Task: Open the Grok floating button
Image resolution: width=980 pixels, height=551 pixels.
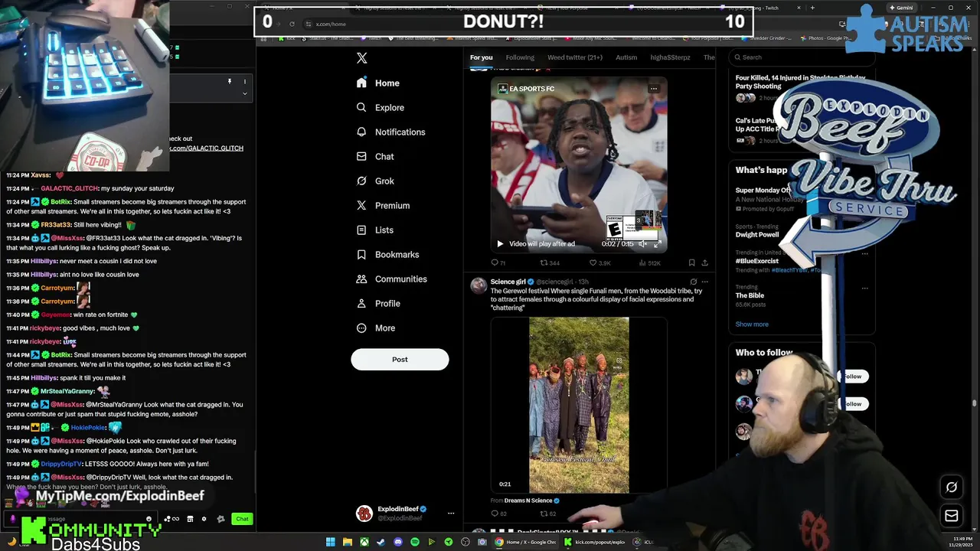Action: pos(952,487)
